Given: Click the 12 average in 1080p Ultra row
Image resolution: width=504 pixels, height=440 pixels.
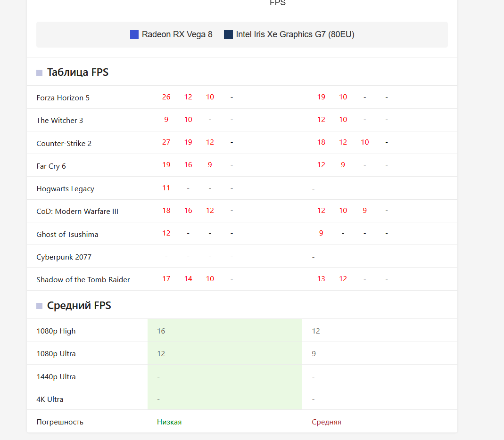Looking at the screenshot, I should (161, 354).
